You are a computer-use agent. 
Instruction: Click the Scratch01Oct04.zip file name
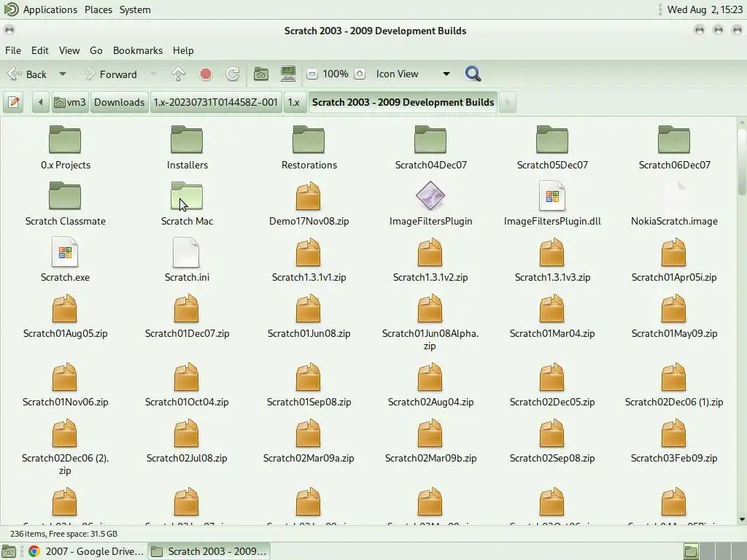coord(187,402)
